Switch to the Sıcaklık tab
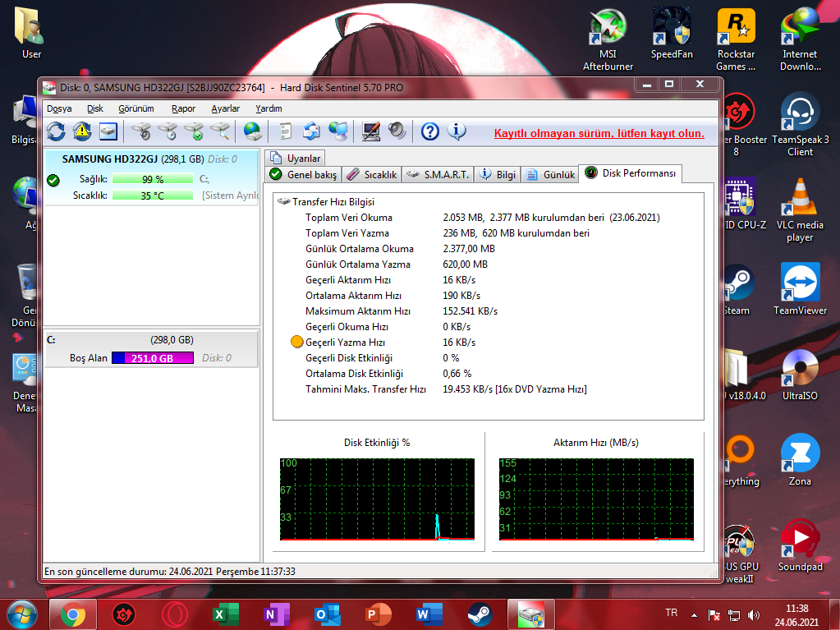 pos(372,175)
